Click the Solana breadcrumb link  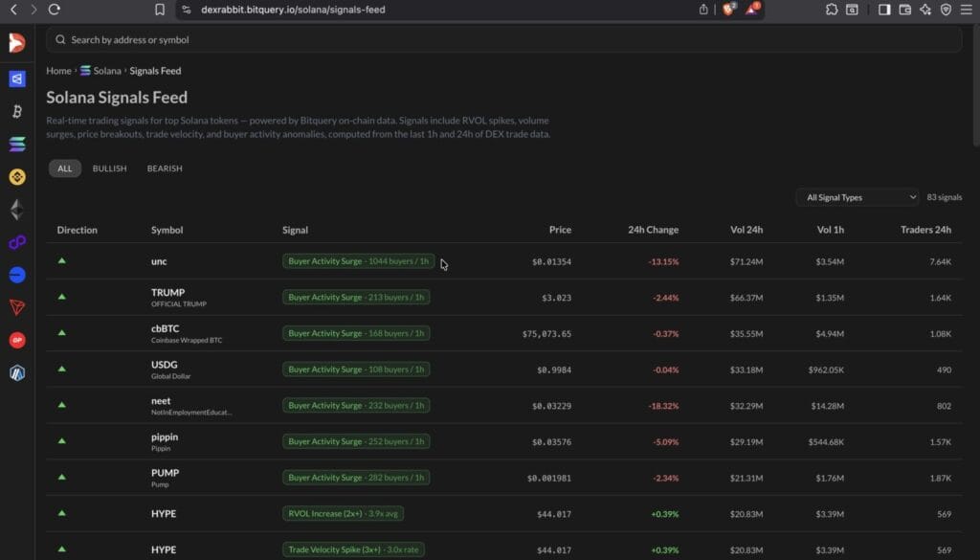pyautogui.click(x=106, y=71)
